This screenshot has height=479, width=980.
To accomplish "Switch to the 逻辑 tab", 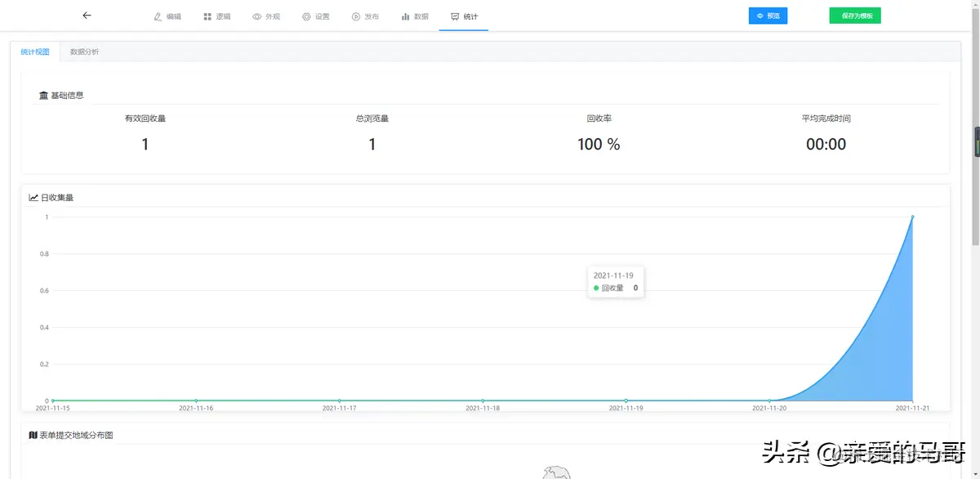I will click(x=217, y=16).
